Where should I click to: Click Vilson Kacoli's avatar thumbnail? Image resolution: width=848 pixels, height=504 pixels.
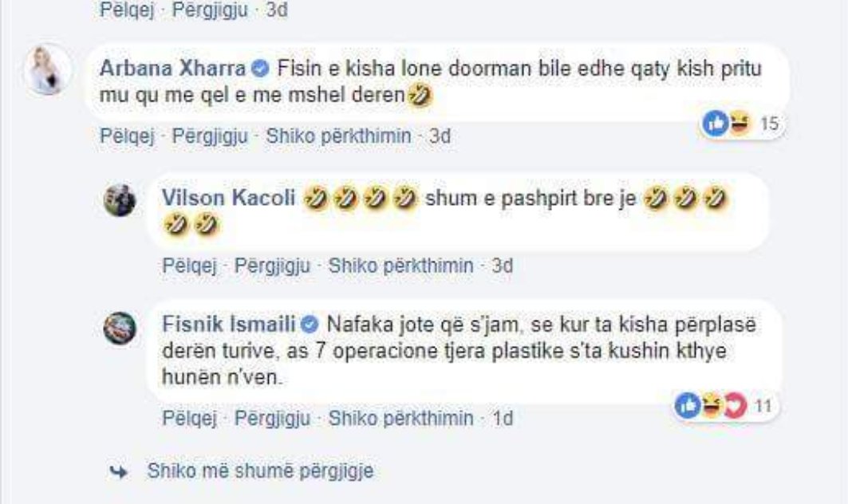pos(121,200)
